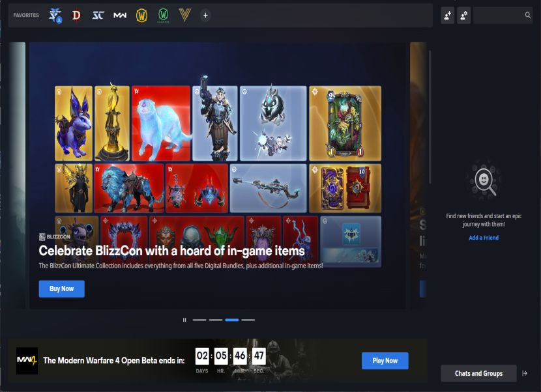Open WoW Classic green icon

coord(163,16)
